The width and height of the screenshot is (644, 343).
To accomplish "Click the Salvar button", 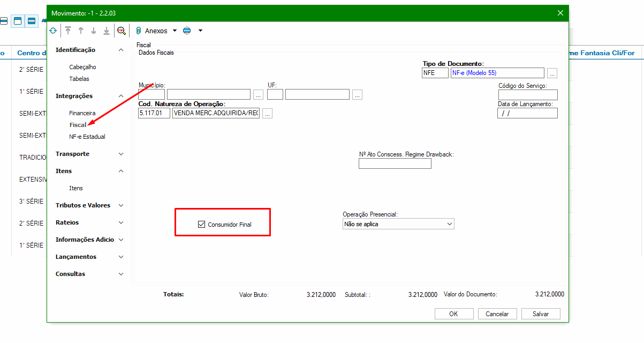I will [541, 314].
